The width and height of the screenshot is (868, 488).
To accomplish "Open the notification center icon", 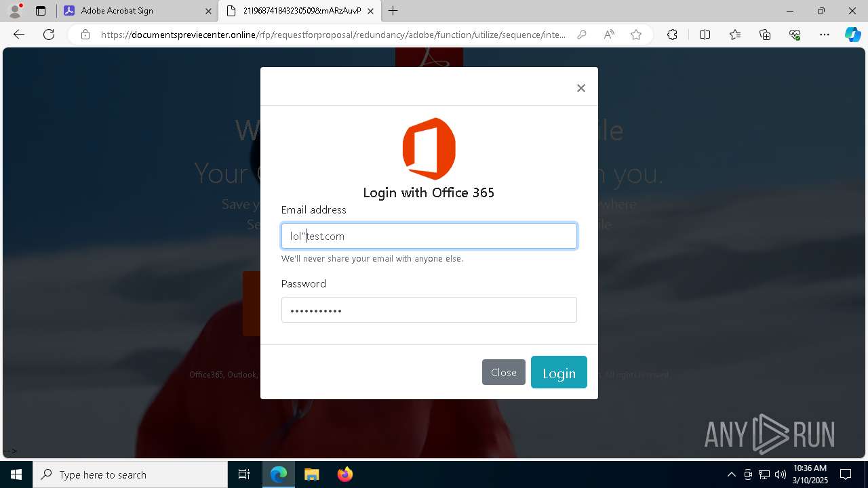I will tap(846, 474).
